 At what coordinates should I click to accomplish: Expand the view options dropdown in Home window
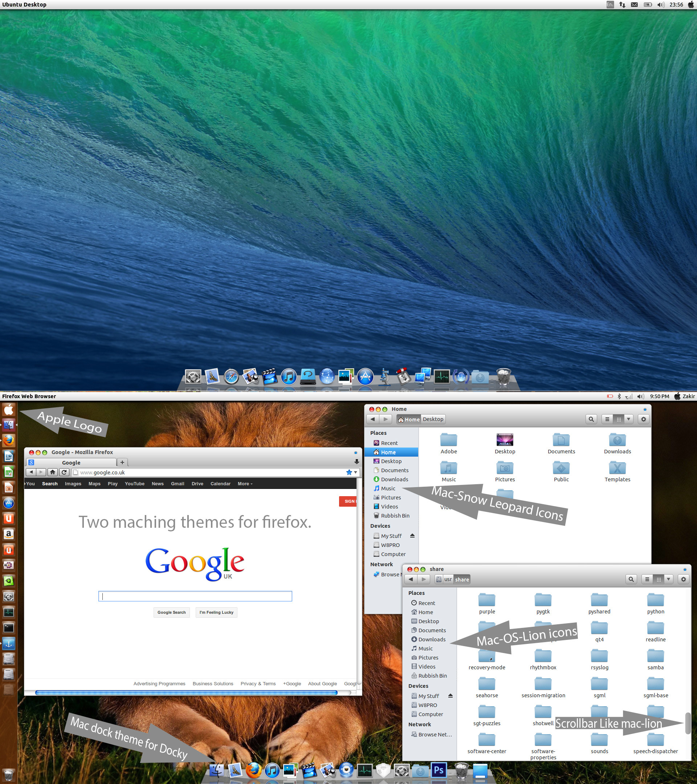(628, 419)
